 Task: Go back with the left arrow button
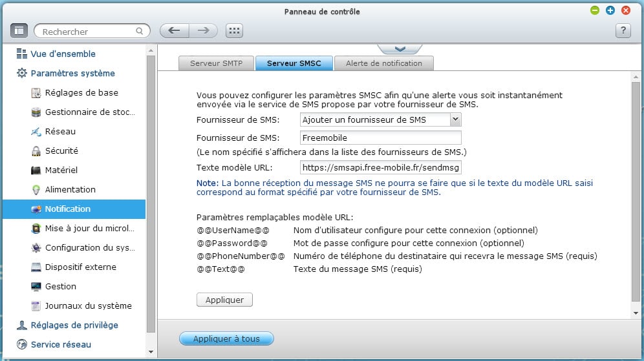coord(173,30)
